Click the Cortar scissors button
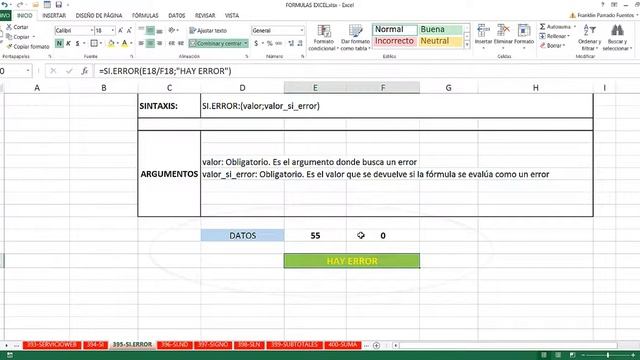 pos(17,27)
